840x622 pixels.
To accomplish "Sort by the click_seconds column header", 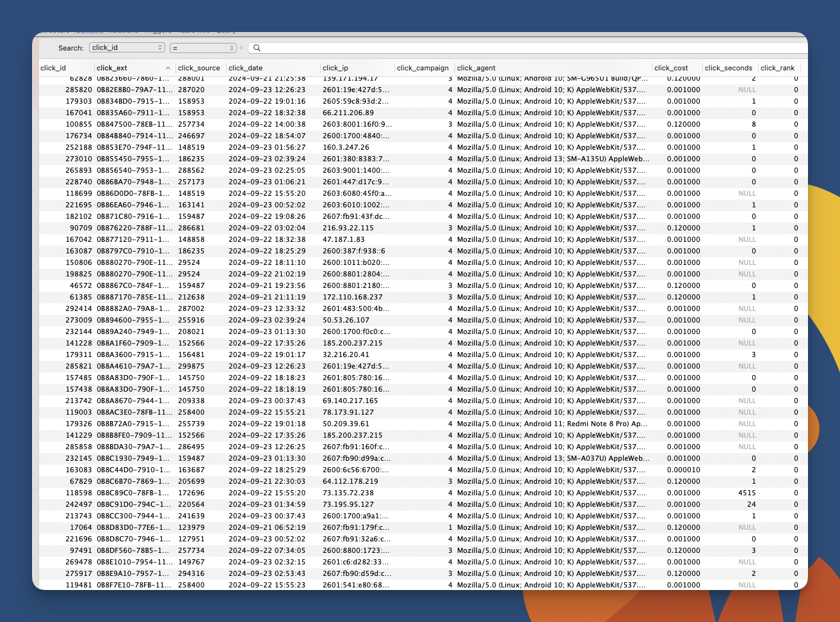I will pyautogui.click(x=729, y=68).
